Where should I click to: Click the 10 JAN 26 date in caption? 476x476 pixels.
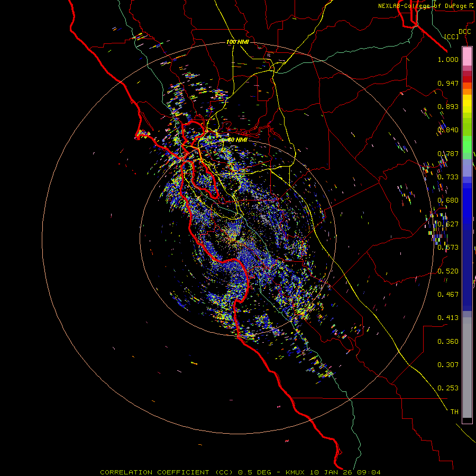[x=332, y=472]
